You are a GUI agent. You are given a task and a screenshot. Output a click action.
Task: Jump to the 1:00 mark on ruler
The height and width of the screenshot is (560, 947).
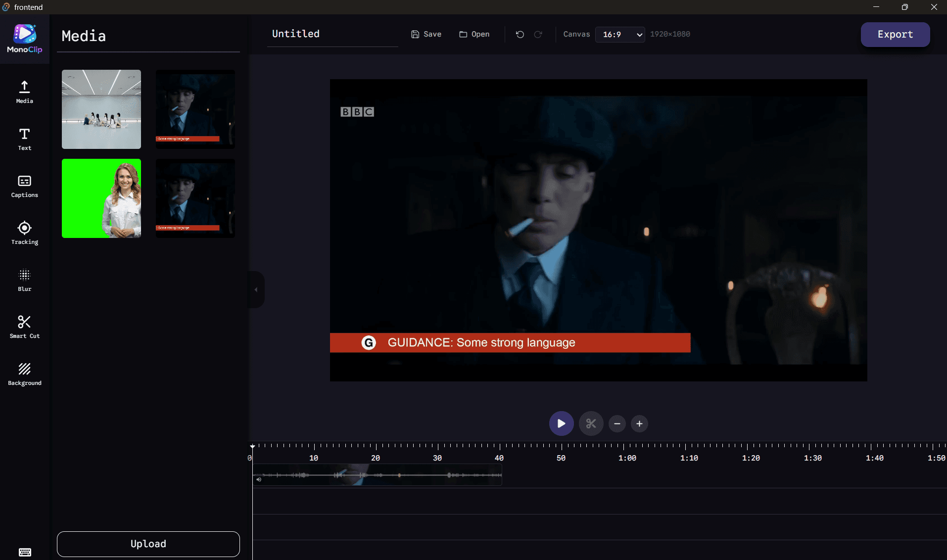pos(627,458)
